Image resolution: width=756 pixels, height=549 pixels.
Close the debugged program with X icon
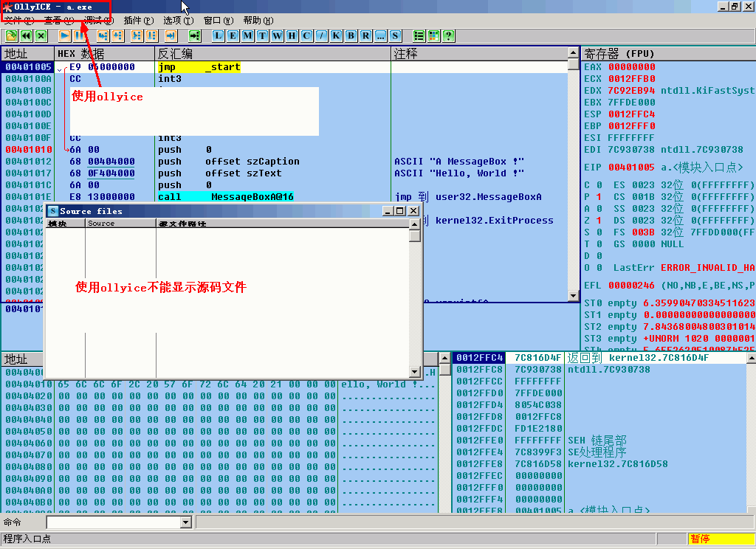pos(41,35)
